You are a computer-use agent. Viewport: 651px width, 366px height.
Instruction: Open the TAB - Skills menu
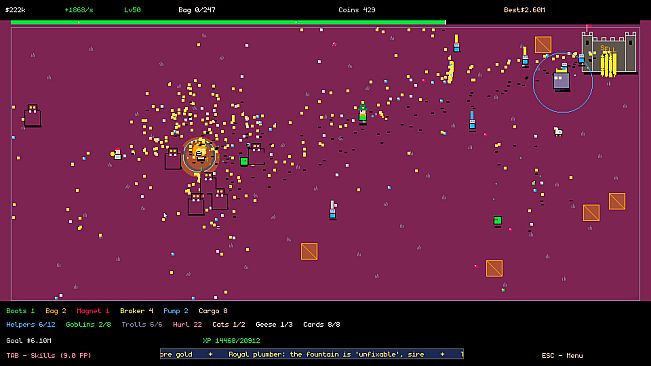(x=49, y=356)
